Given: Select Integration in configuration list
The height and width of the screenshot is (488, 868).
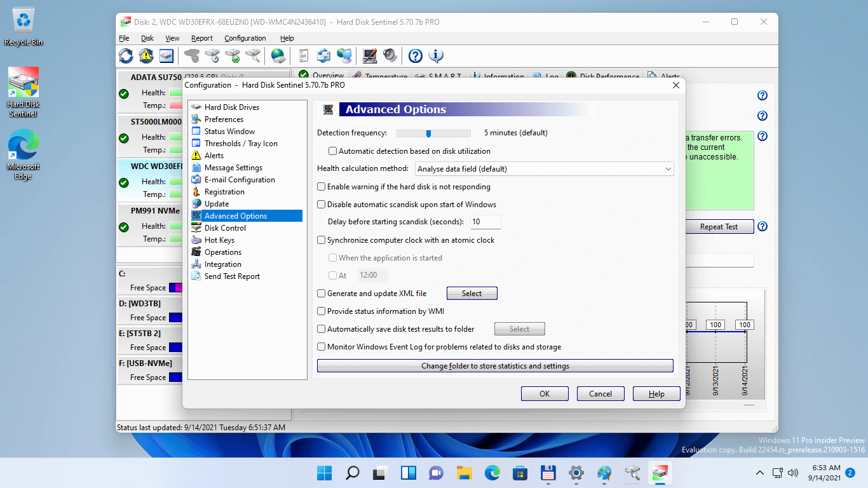Looking at the screenshot, I should click(222, 264).
